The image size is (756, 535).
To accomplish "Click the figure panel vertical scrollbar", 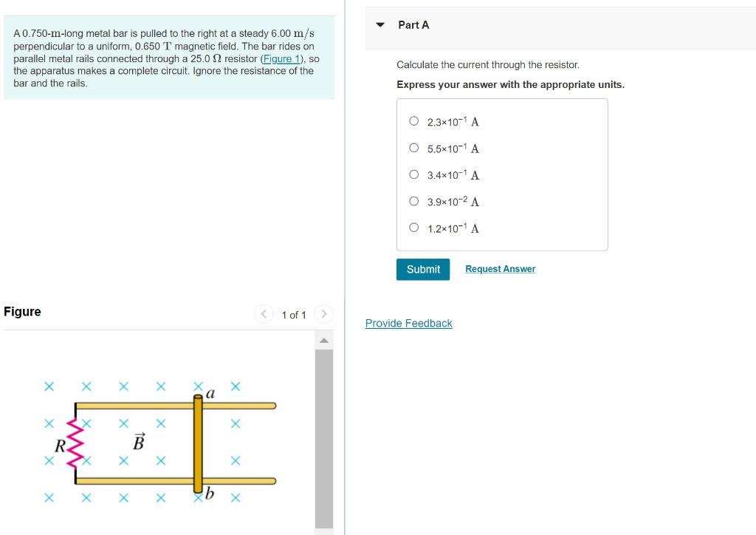I will 324,438.
